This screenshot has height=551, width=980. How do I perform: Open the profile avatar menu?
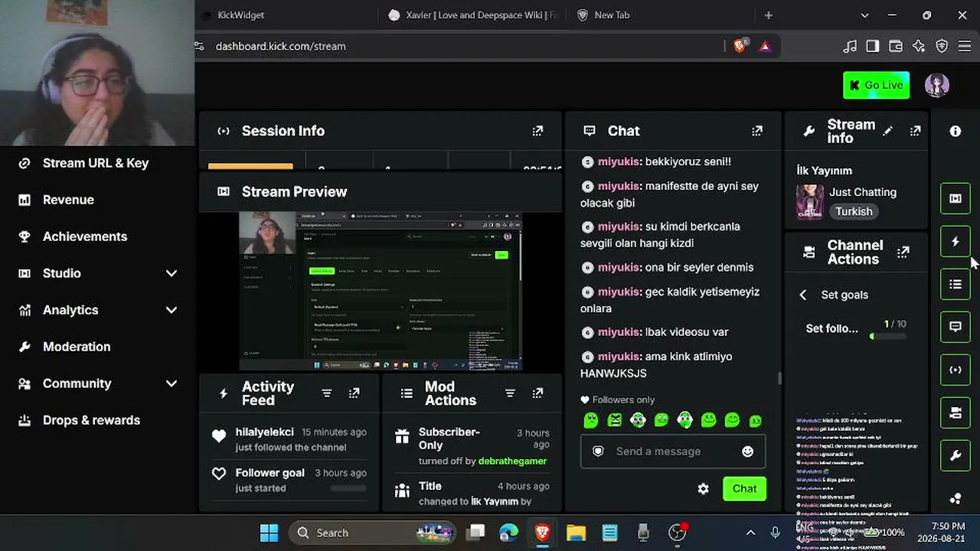point(937,85)
